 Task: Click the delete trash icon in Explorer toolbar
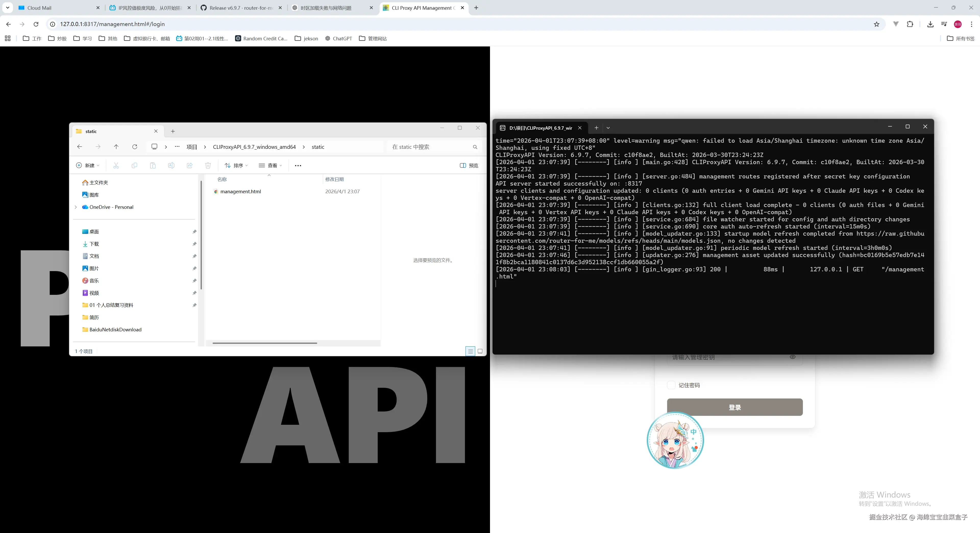click(x=208, y=165)
